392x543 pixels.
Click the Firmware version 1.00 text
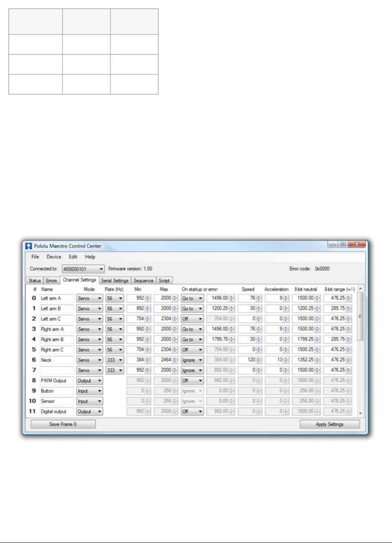(x=130, y=269)
